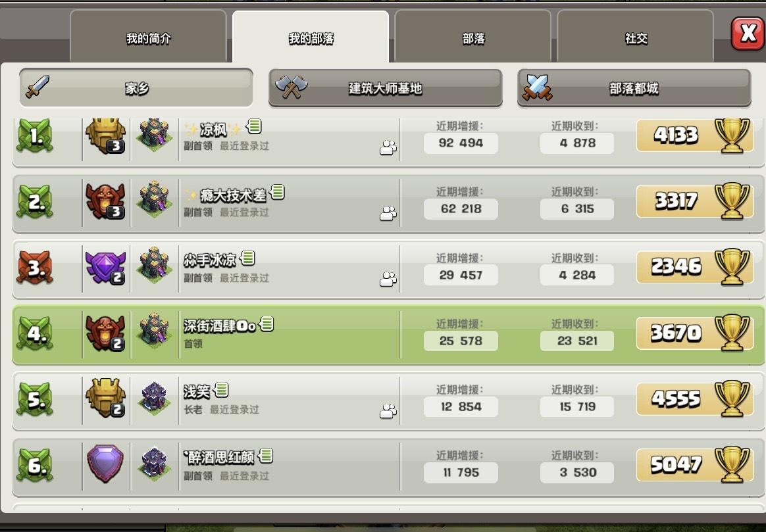Click the friends icon on 浅笑's row
766x532 pixels.
[388, 411]
